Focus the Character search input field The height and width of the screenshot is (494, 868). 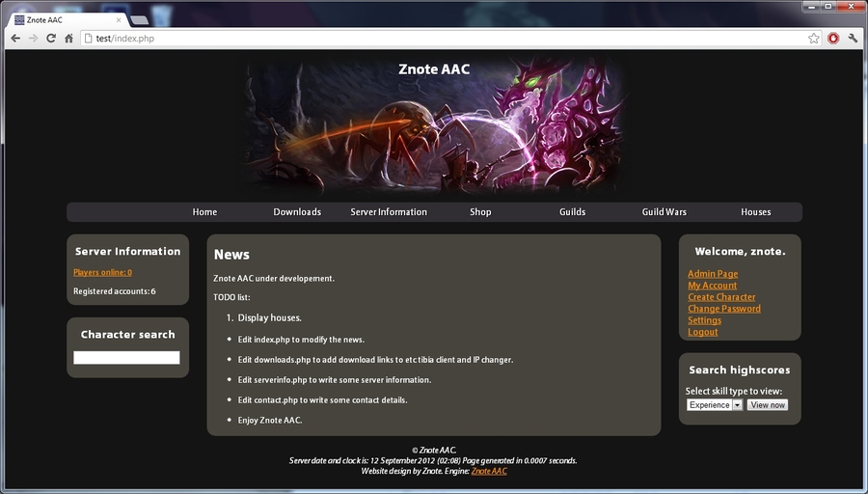coord(126,358)
